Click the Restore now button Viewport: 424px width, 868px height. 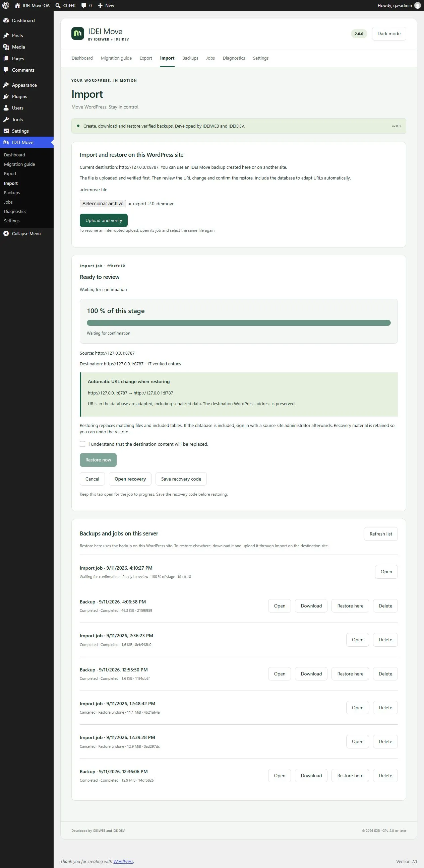pyautogui.click(x=98, y=460)
